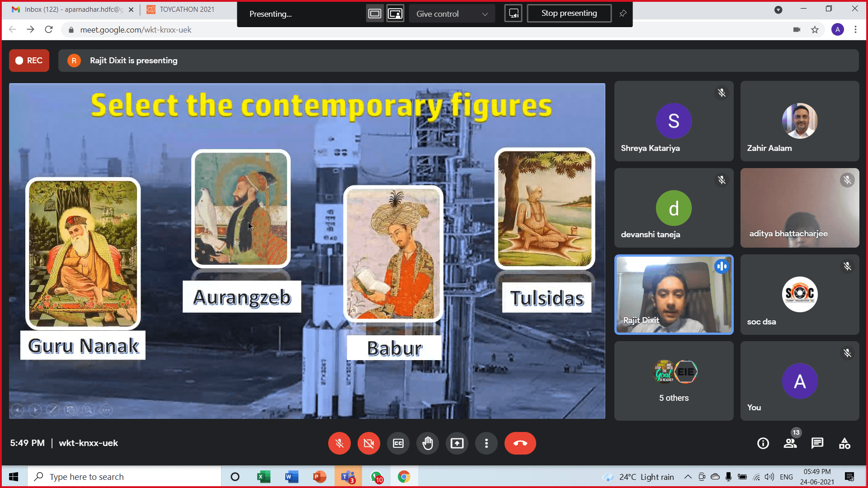Open Word from the taskbar
The height and width of the screenshot is (488, 868).
point(292,477)
